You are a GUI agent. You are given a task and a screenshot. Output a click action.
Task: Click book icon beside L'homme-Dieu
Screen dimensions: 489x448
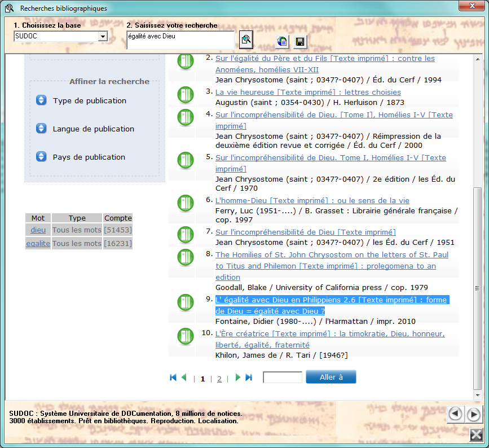(186, 203)
